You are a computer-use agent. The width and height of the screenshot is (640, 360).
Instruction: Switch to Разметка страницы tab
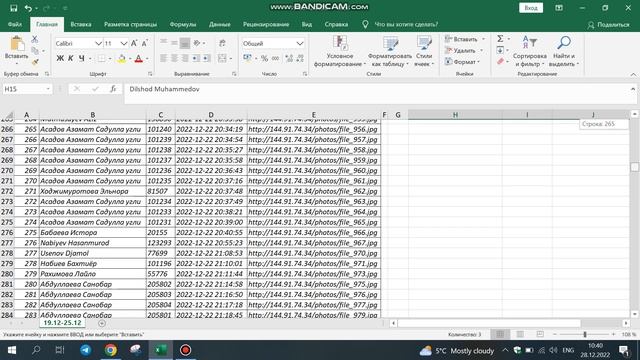point(130,24)
